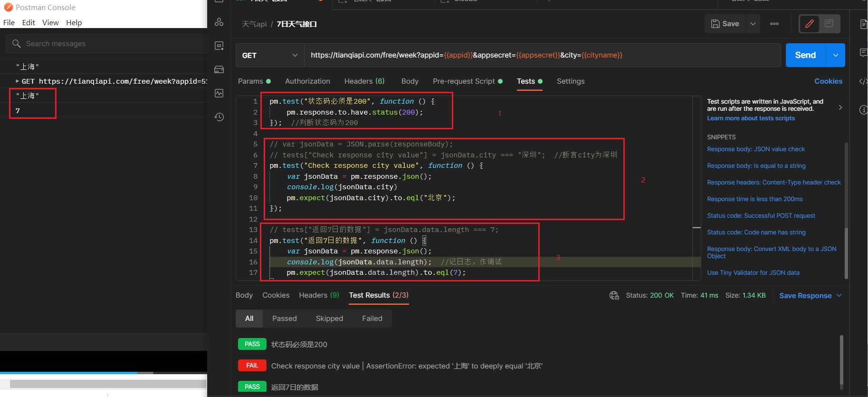Insert Convert XML body to JSON Object snippet

[772, 252]
